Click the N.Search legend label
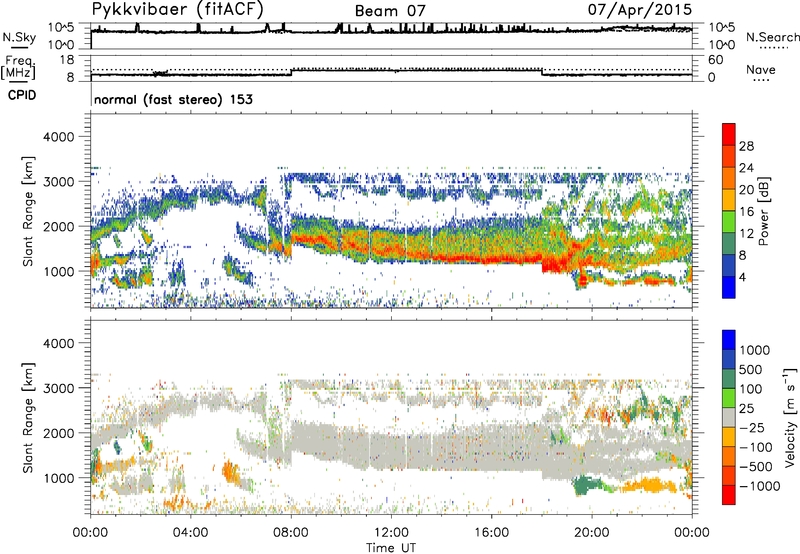The height and width of the screenshot is (554, 800). (772, 37)
